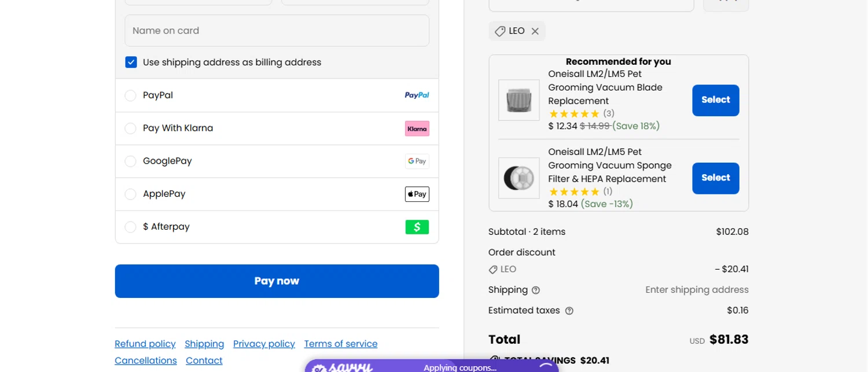
Task: Click the $ 18.04 sponge filter price
Action: (563, 204)
